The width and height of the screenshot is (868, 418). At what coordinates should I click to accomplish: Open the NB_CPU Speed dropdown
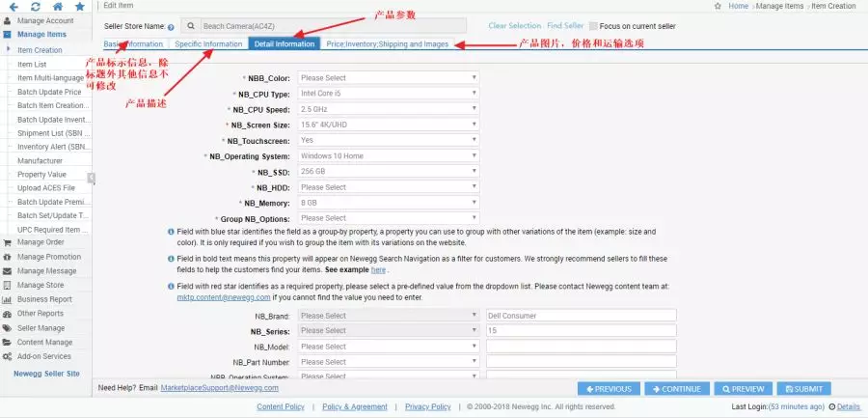click(x=388, y=109)
